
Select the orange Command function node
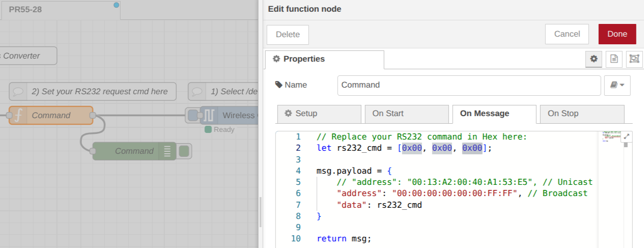point(51,116)
